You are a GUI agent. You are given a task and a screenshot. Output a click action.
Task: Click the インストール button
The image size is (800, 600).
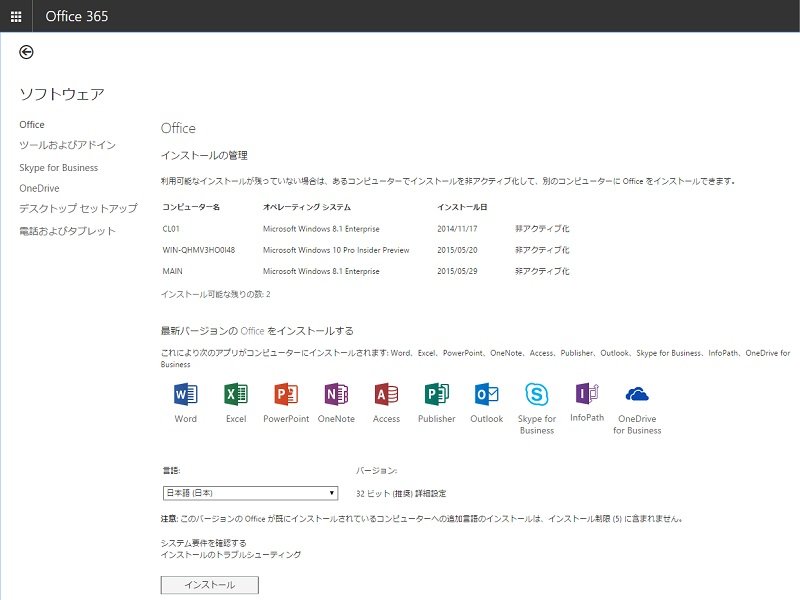(x=210, y=585)
